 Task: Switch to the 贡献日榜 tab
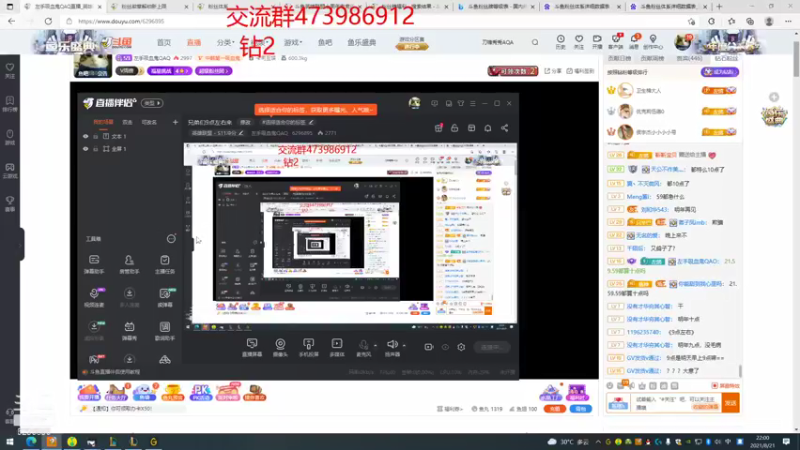point(619,59)
